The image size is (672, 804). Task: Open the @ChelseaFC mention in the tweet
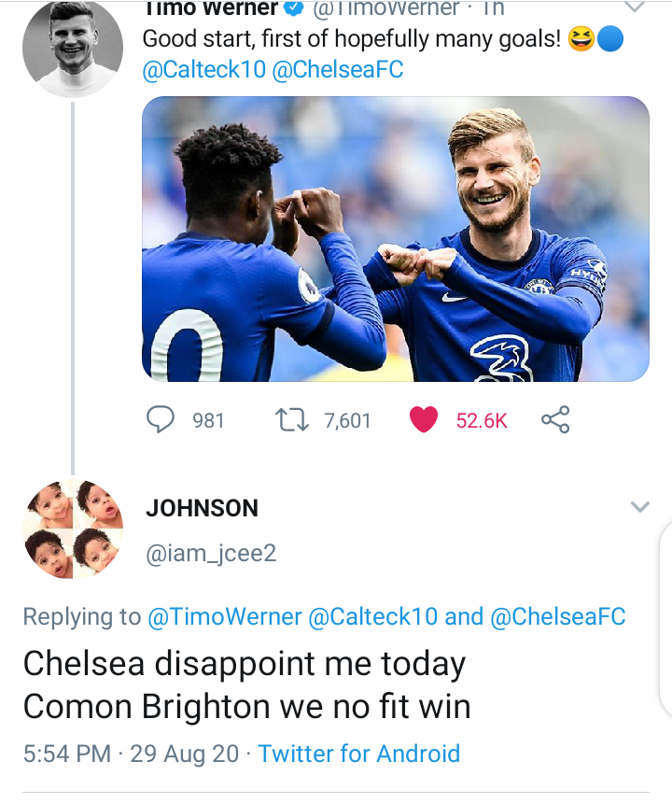(338, 72)
